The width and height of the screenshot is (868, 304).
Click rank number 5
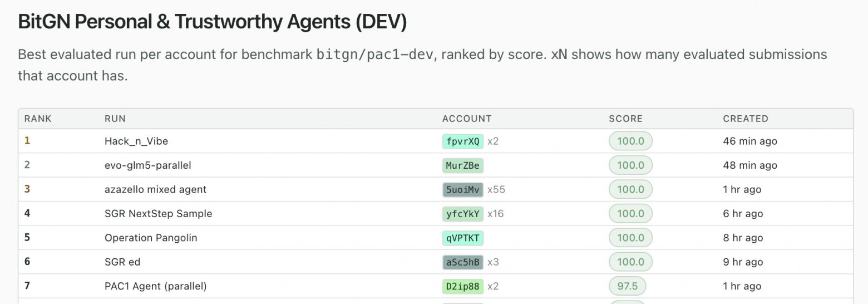(x=27, y=238)
